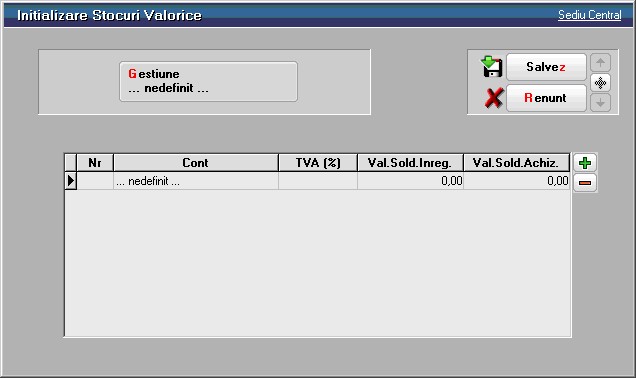The height and width of the screenshot is (378, 636).
Task: Click the empty TVA (%) cell
Action: pos(318,181)
